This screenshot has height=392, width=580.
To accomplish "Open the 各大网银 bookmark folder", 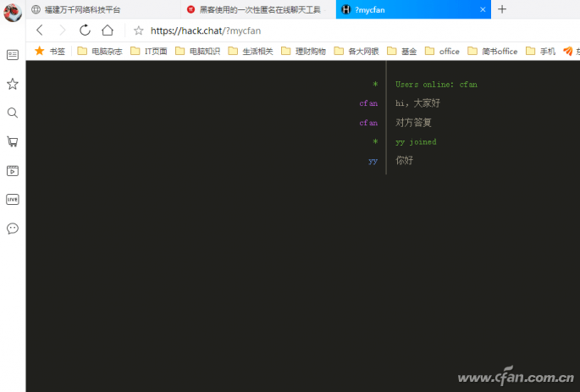I will pyautogui.click(x=356, y=51).
